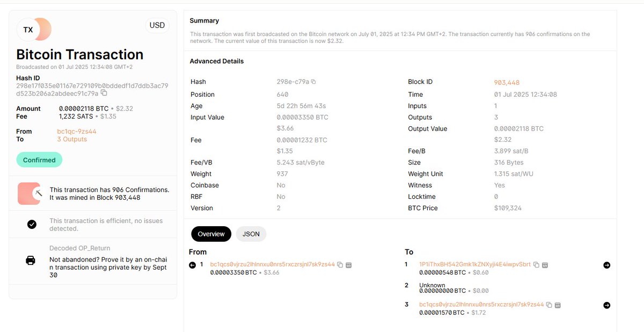Click the 906 Confirmations message in left panel
The image size is (644, 332).
(109, 193)
